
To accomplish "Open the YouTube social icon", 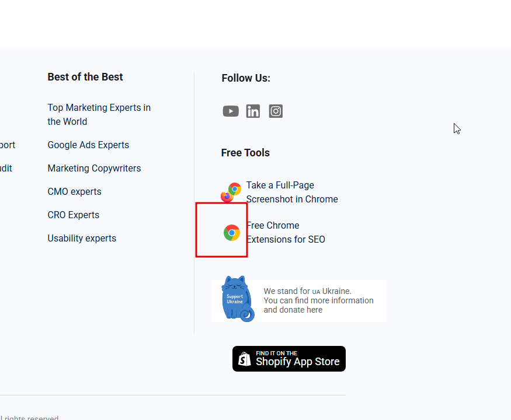I will (x=231, y=111).
